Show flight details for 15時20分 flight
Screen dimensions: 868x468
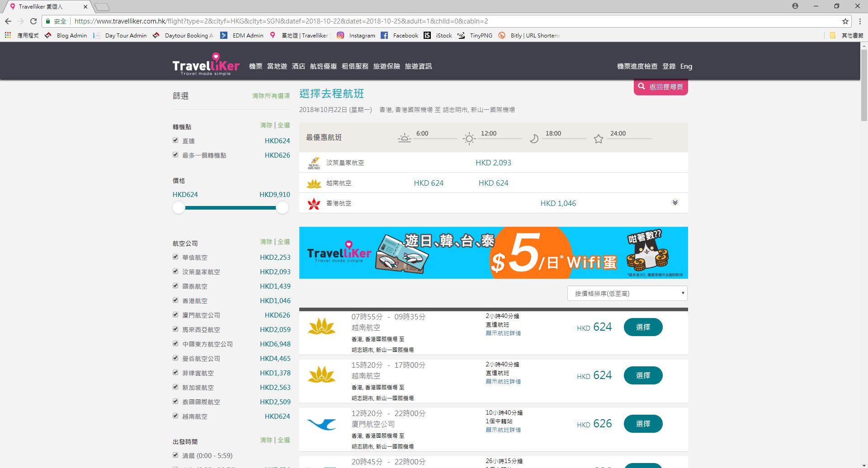tap(503, 382)
